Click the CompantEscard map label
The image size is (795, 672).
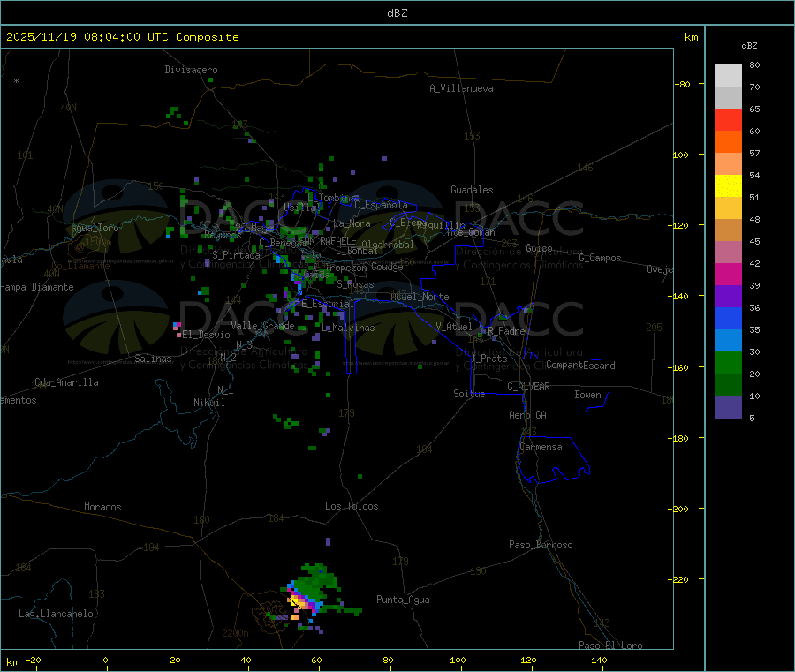[580, 366]
